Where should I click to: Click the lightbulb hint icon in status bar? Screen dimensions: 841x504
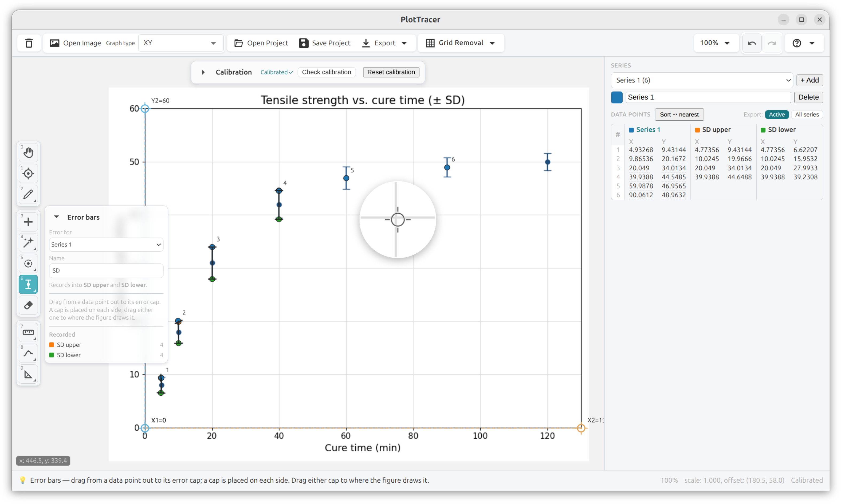[23, 480]
